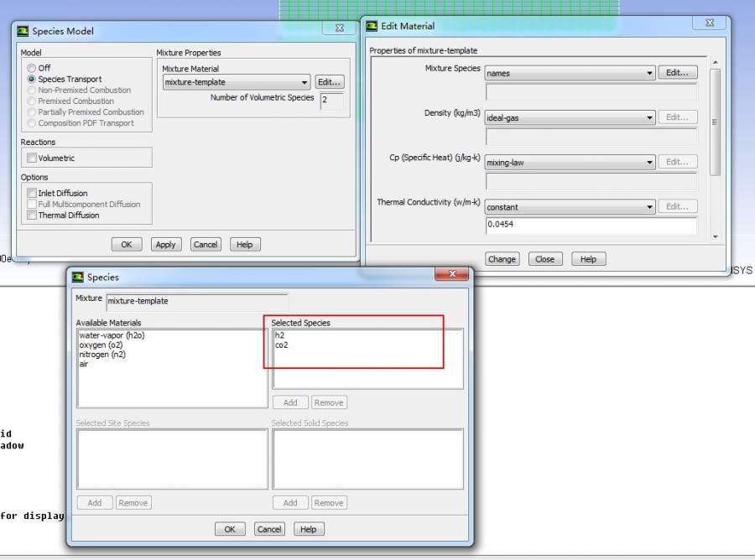Click Edit next to Density

[x=678, y=117]
